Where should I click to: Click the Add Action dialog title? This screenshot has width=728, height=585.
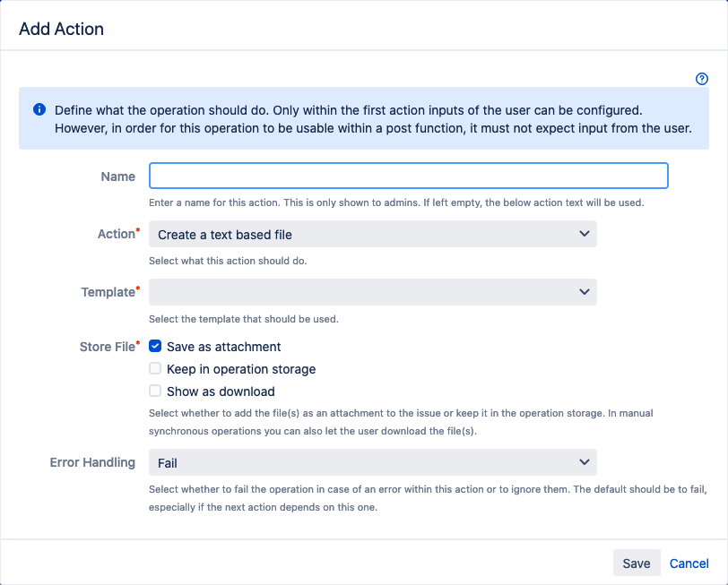(61, 29)
